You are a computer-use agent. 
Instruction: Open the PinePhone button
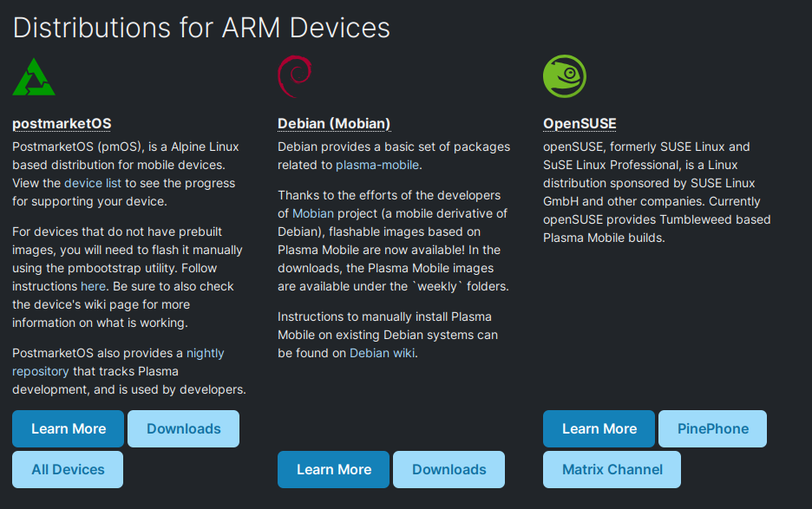click(x=712, y=428)
